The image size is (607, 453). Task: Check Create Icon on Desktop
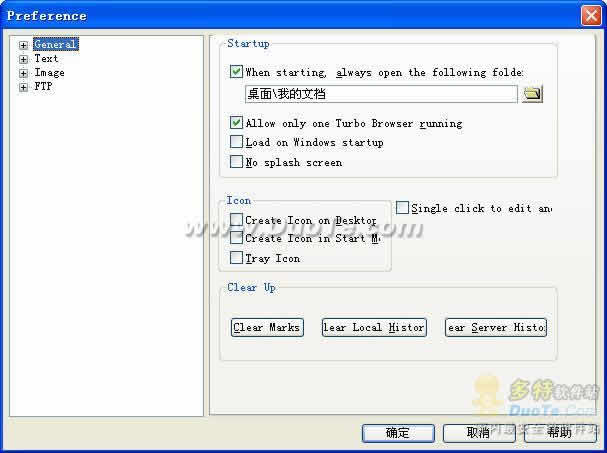point(236,220)
